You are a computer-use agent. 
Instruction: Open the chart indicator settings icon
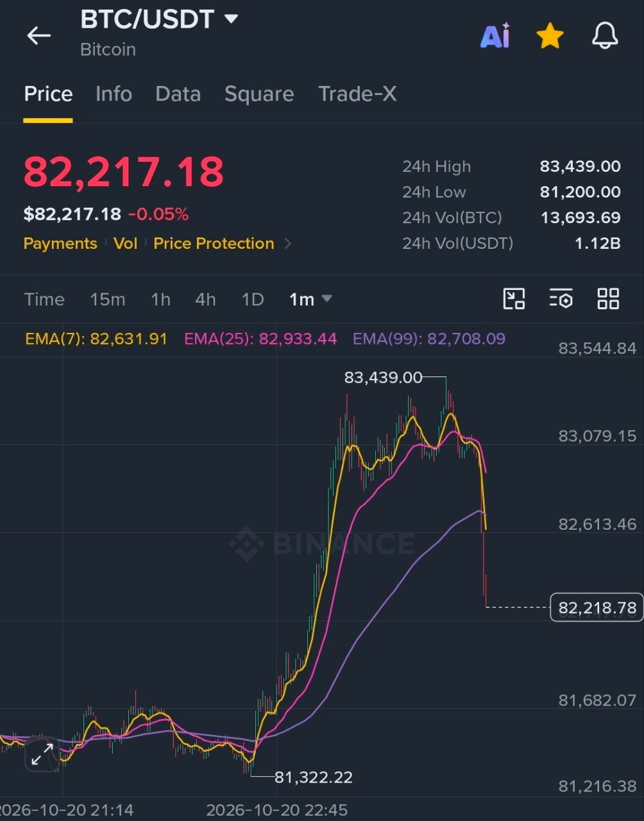tap(561, 299)
